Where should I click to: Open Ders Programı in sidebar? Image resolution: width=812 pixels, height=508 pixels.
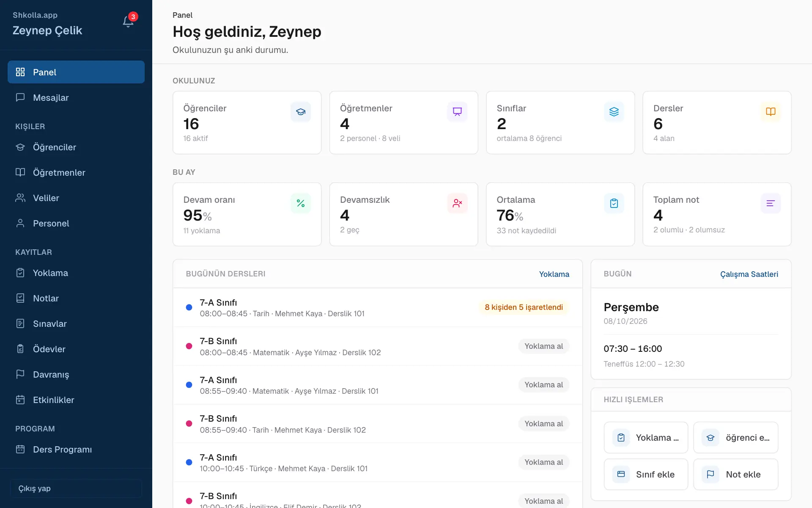(76, 449)
